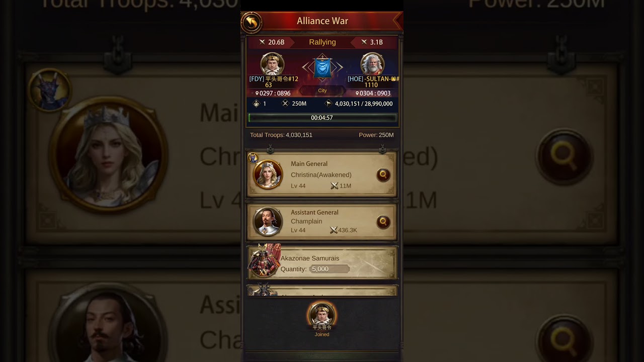Click the left arrow beside city banner
644x362 pixels.
click(306, 67)
